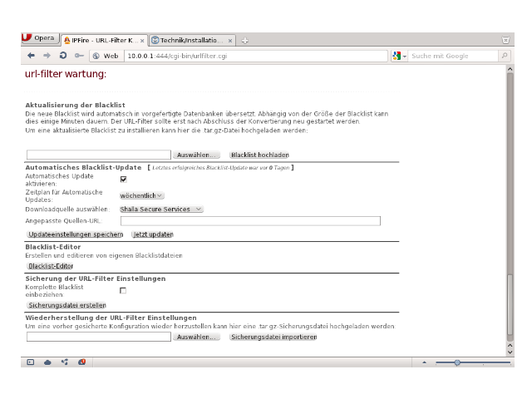Image resolution: width=532 pixels, height=399 pixels.
Task: Open the wöchentlich schedule dropdown
Action: (x=142, y=196)
